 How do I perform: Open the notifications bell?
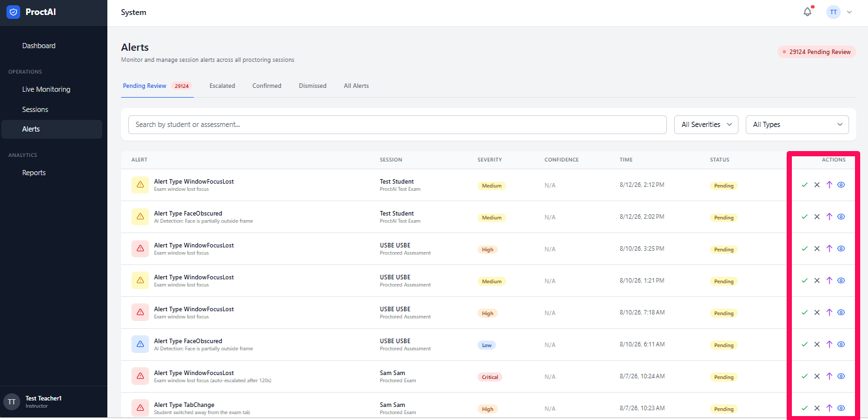807,12
